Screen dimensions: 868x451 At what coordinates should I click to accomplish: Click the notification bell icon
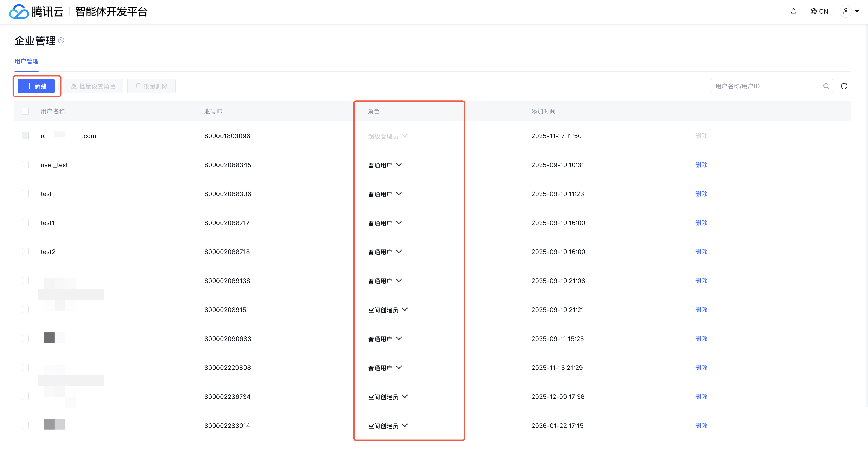pos(793,12)
